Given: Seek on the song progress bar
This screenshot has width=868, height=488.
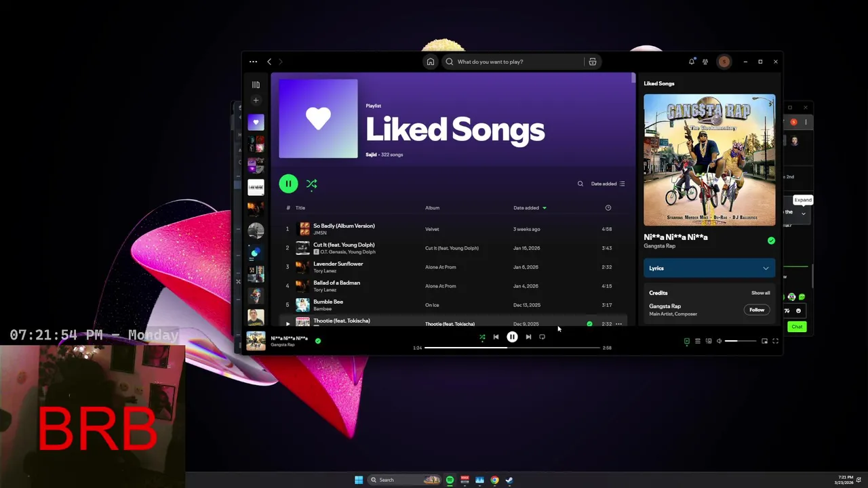Looking at the screenshot, I should (512, 348).
